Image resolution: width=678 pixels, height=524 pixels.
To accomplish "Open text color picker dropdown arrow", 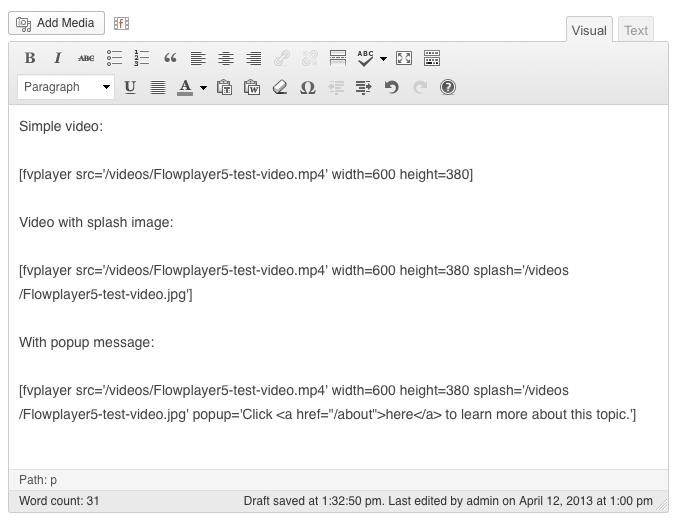I will 203,88.
